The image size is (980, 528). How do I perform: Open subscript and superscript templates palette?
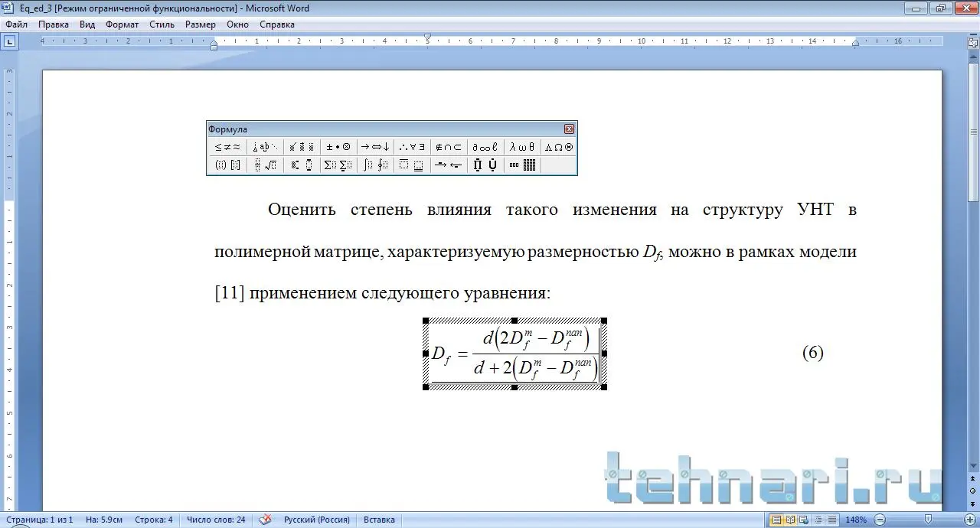302,165
